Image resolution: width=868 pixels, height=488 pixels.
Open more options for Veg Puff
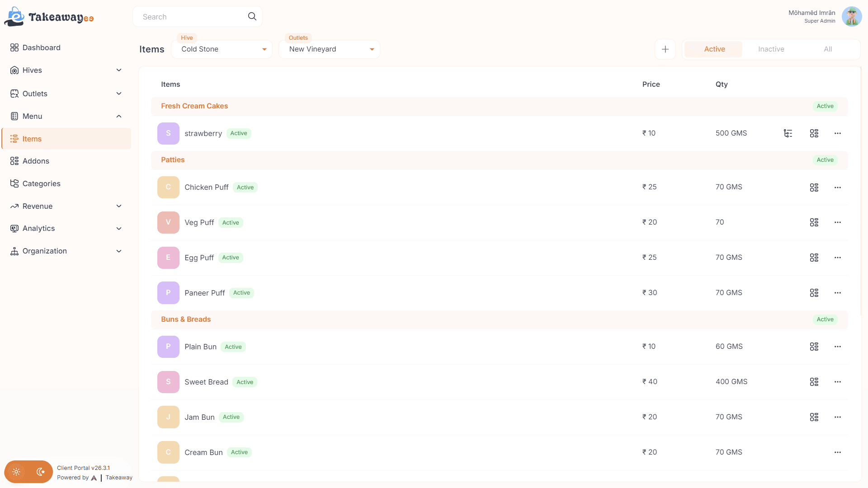coord(838,222)
